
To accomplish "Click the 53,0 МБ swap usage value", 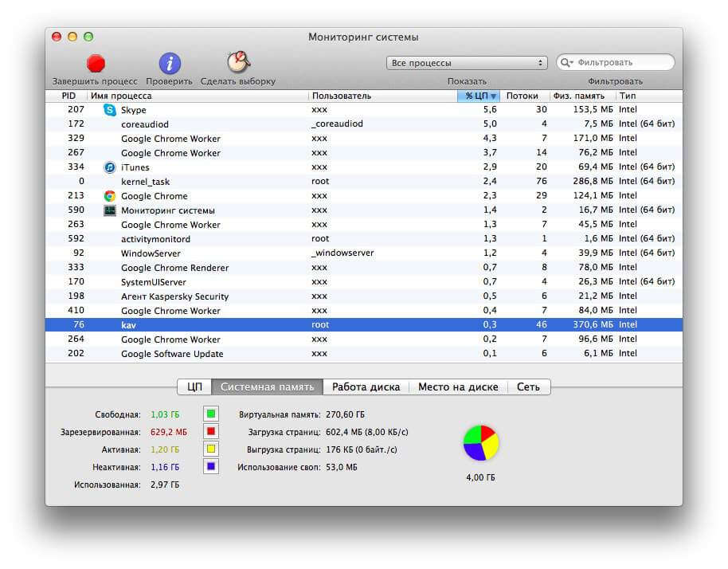I will point(341,467).
